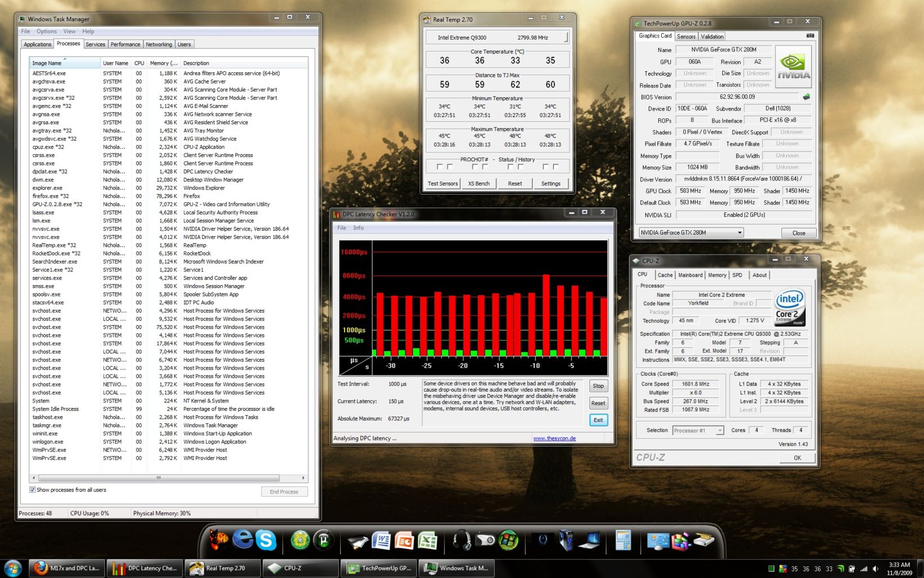The image size is (924, 578).
Task: Open www.thesycon.de link
Action: [x=555, y=438]
